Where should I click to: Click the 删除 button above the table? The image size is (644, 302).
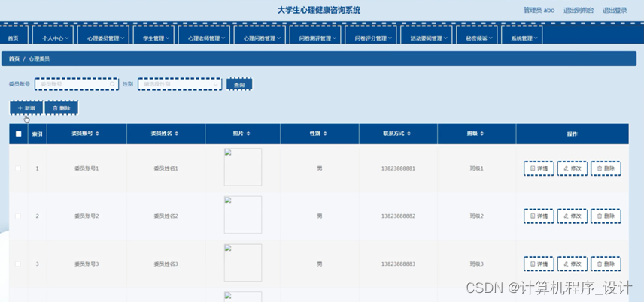pos(61,108)
